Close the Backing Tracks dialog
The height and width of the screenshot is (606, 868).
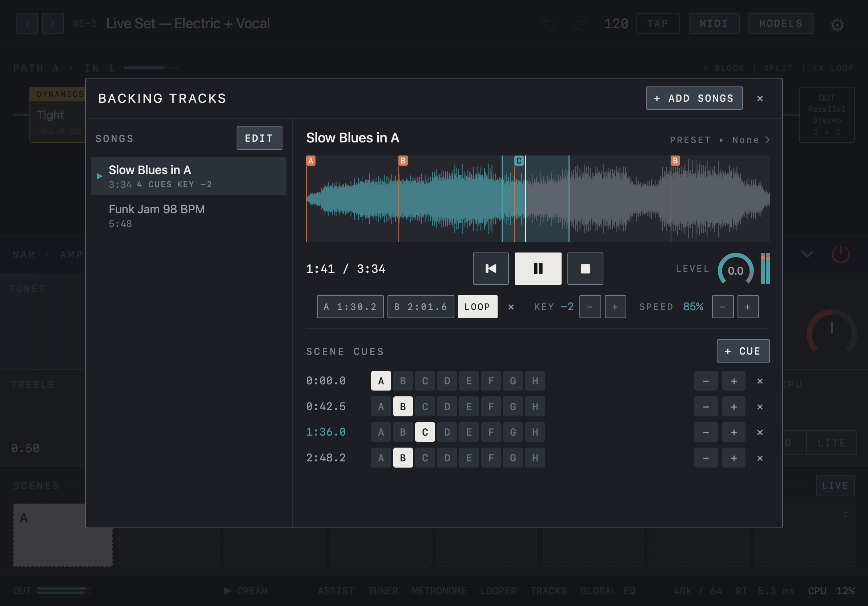[x=760, y=98]
